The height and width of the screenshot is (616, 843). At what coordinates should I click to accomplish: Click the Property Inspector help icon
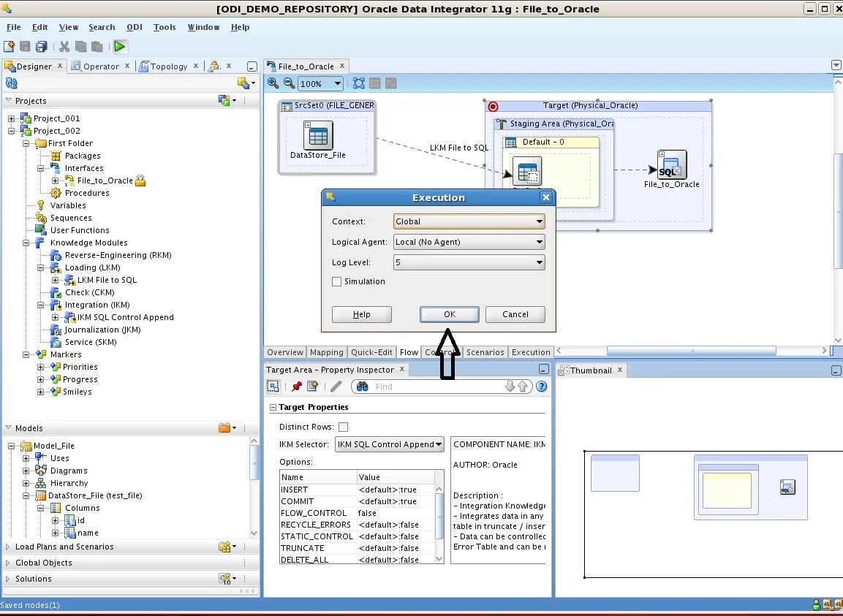click(541, 387)
